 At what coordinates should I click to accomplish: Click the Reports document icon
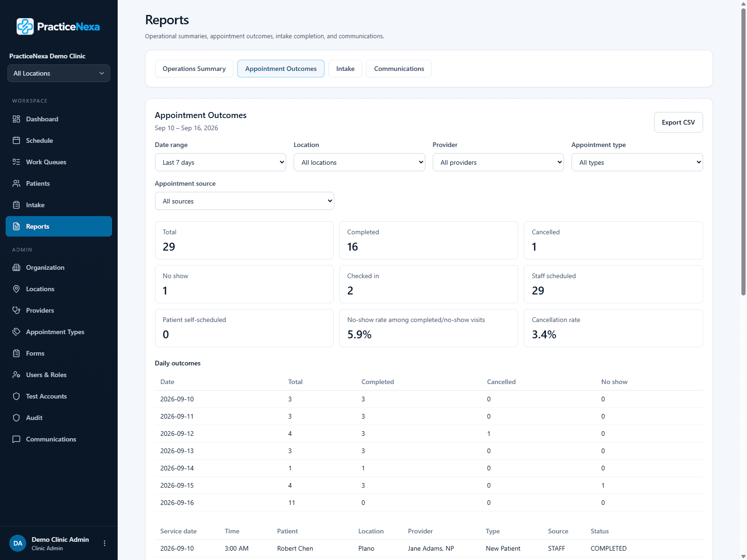16,226
